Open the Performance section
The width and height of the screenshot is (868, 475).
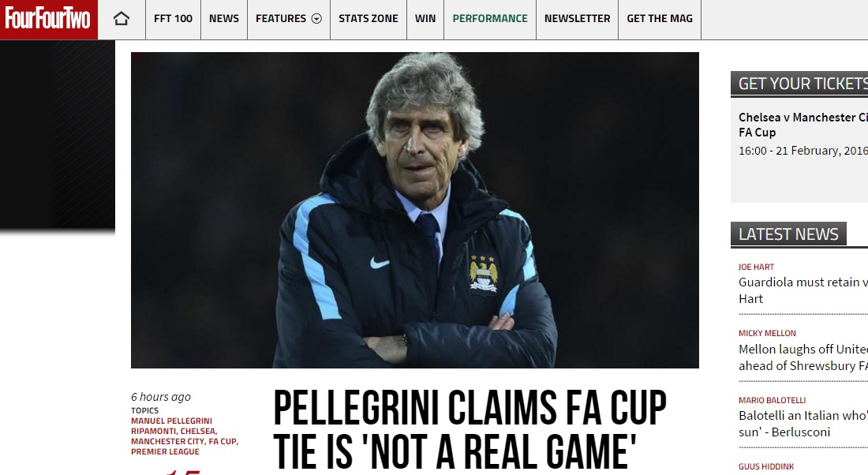[490, 19]
